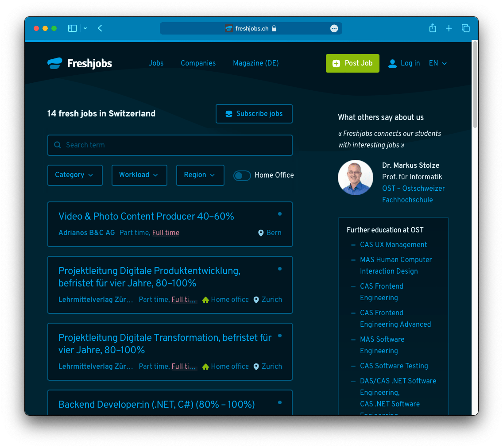Click the Home office house icon on Projektleitung job

205,300
